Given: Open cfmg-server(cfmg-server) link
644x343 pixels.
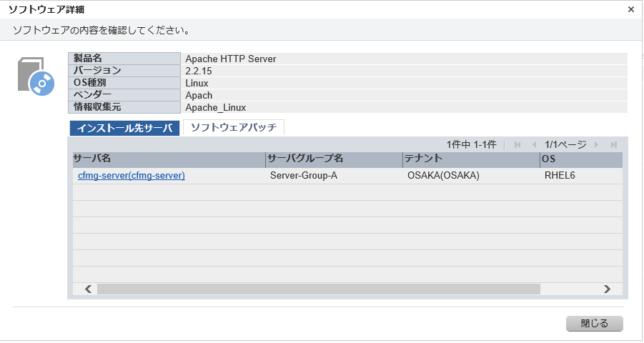Looking at the screenshot, I should pyautogui.click(x=132, y=175).
